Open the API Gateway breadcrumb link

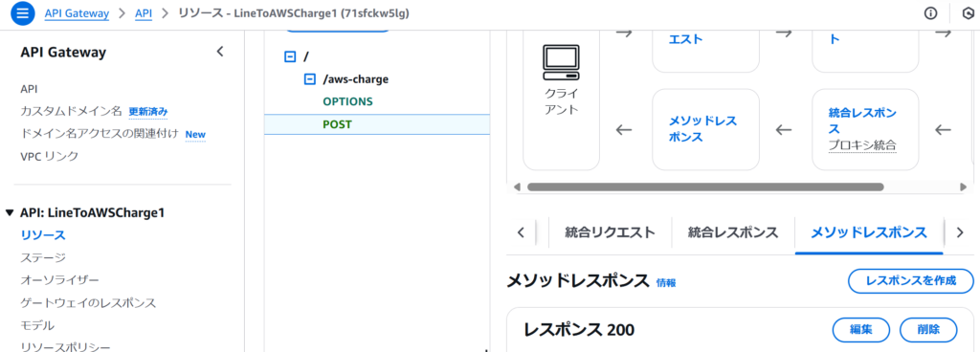77,12
